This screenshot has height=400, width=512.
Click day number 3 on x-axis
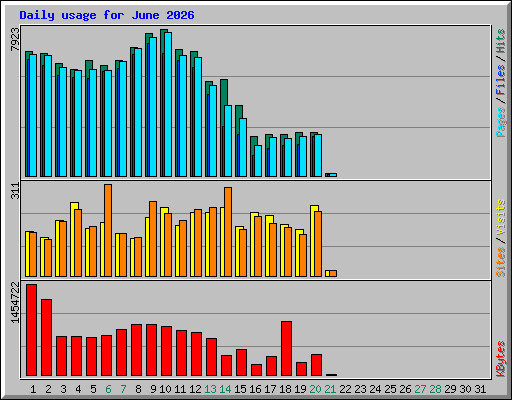tap(63, 389)
